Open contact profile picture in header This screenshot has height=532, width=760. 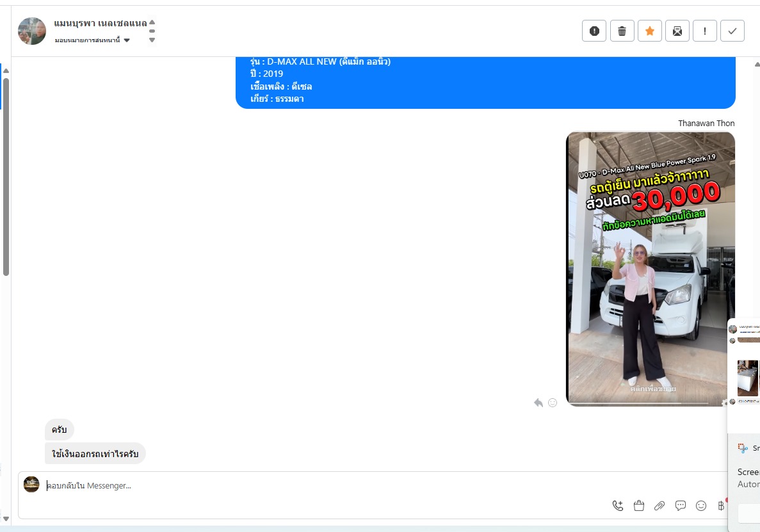pyautogui.click(x=32, y=31)
